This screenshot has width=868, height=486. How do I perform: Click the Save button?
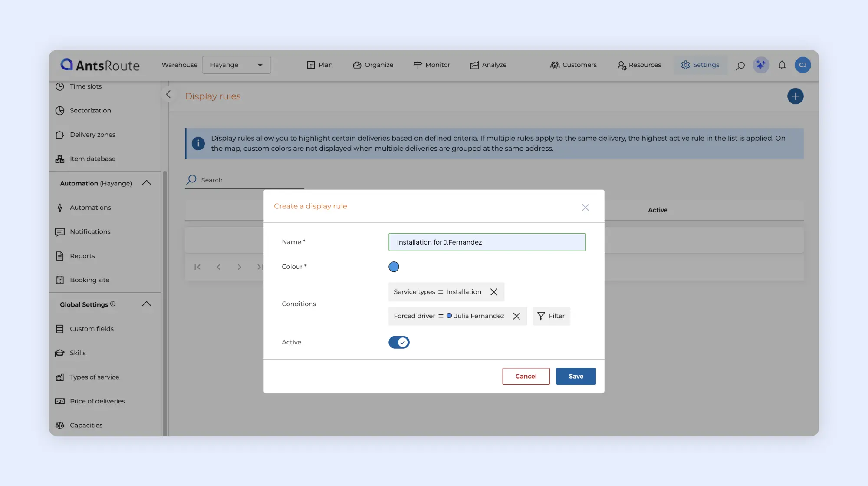click(576, 377)
